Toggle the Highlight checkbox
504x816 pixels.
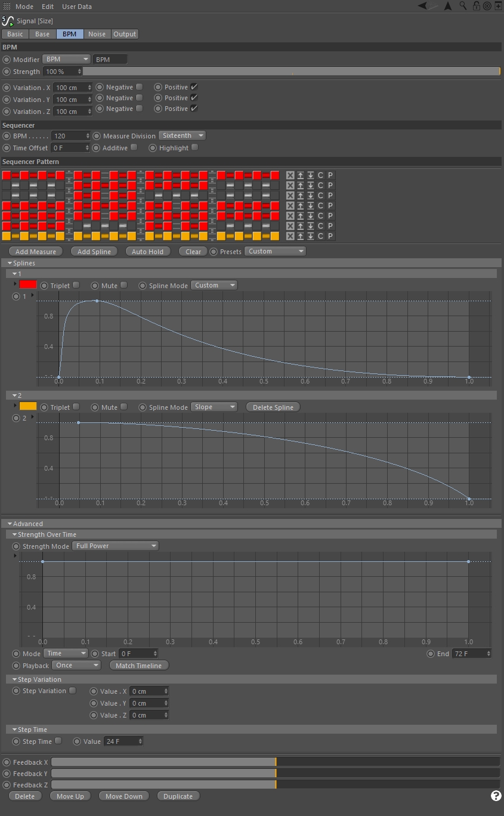click(x=194, y=147)
